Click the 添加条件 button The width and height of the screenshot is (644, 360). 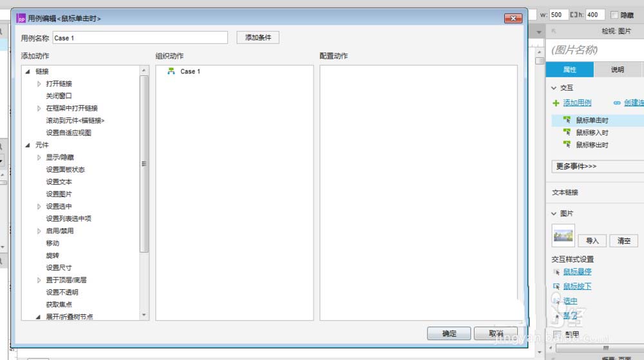258,37
